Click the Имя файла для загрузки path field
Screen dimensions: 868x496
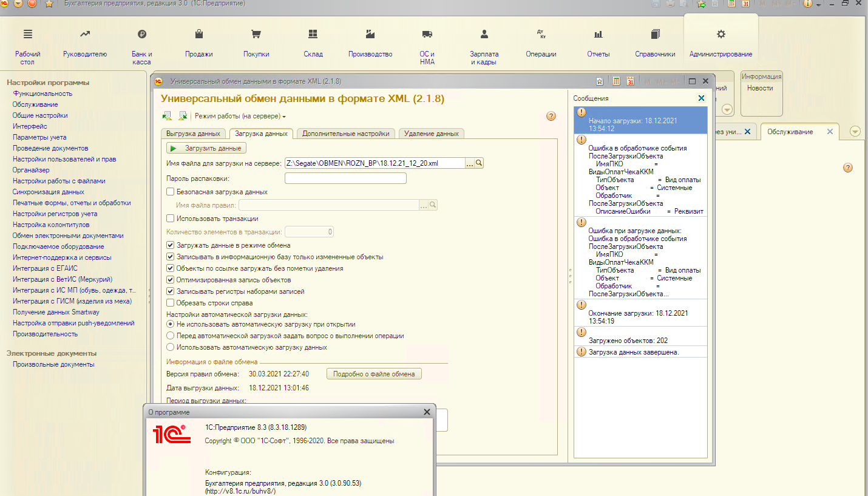tap(375, 163)
